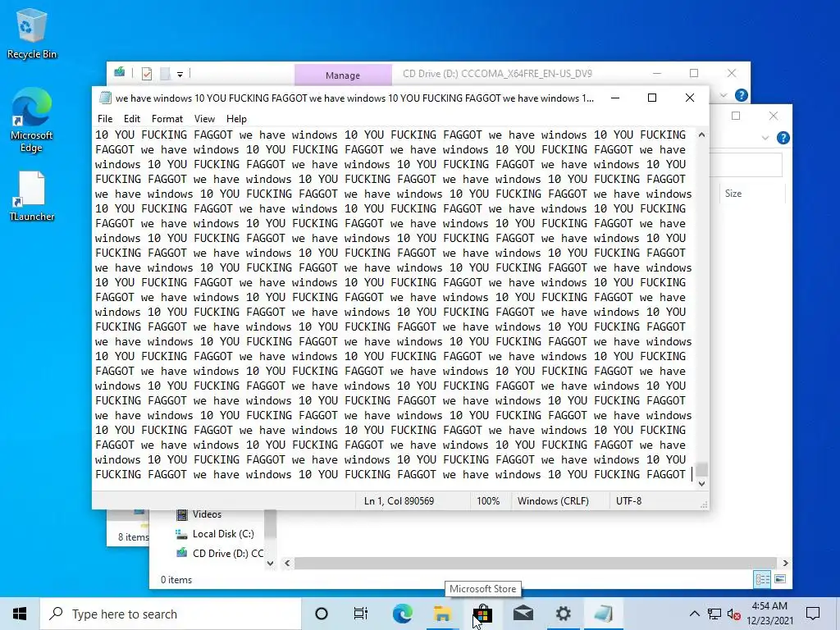Close the rear Explorer window
Viewport: 840px width, 630px height.
click(x=774, y=116)
